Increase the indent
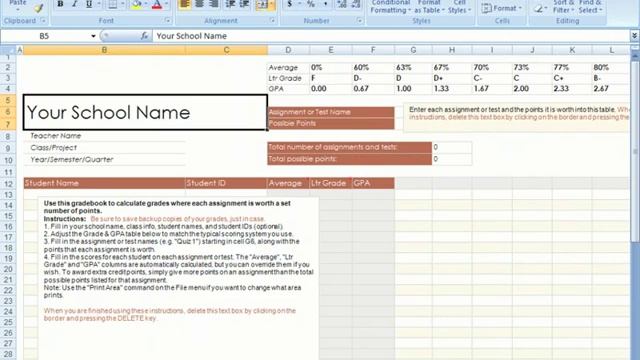Viewport: 640px width, 360px height. (244, 4)
